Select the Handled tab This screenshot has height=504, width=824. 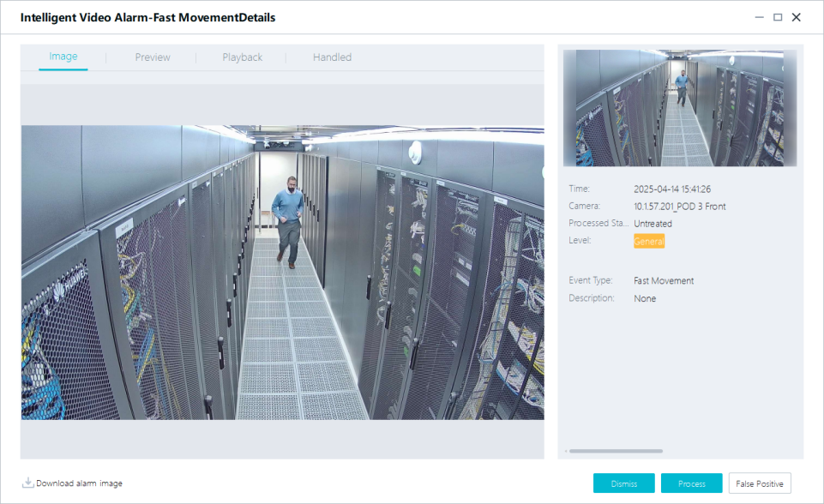tap(332, 57)
